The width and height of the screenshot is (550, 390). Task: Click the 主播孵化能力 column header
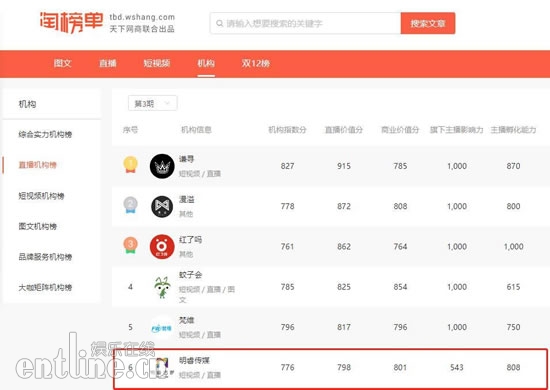pos(513,130)
